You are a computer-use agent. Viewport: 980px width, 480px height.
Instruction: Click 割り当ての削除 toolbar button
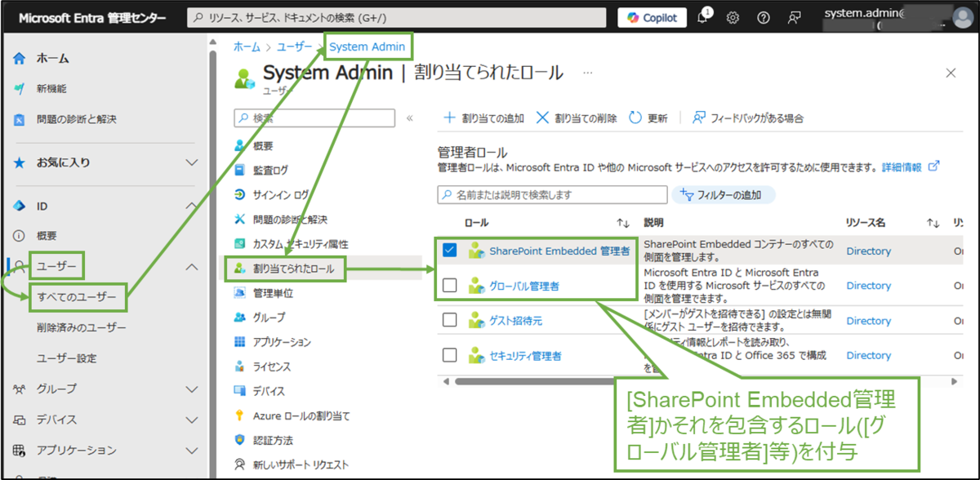(577, 118)
